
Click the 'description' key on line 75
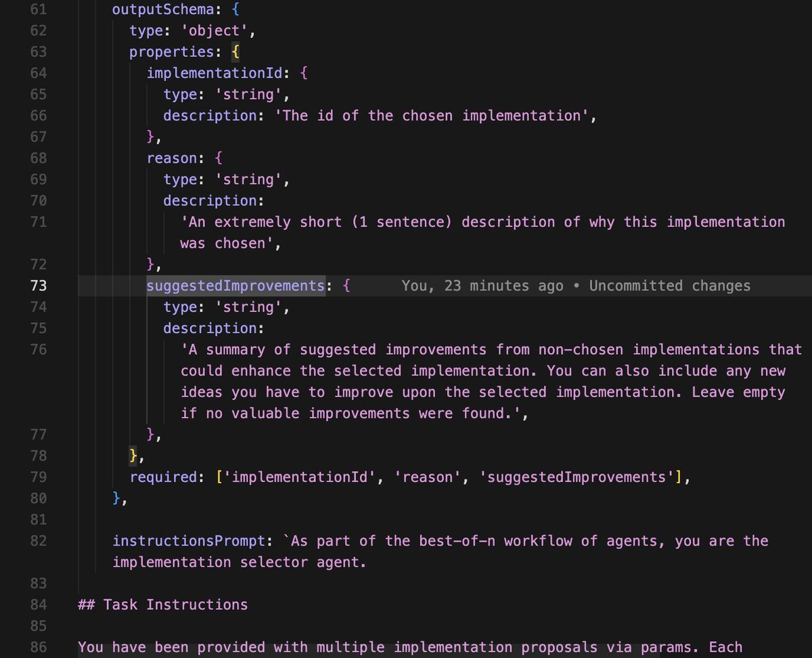[210, 328]
